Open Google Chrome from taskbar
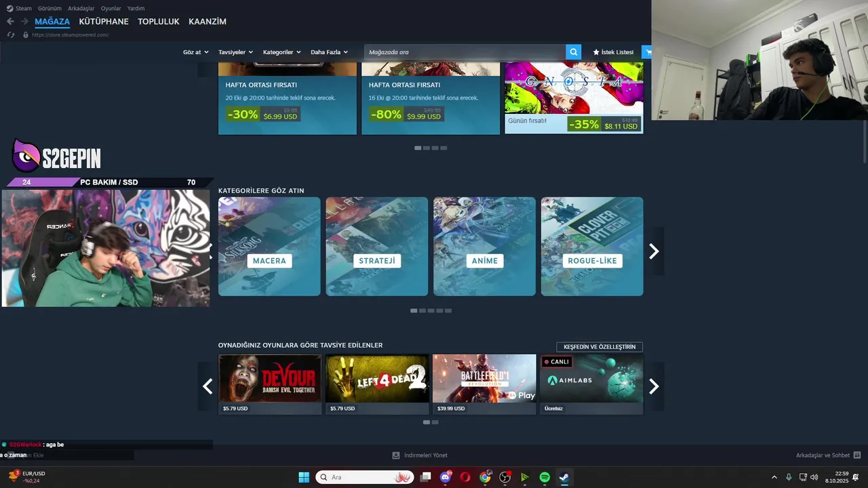The image size is (868, 488). (485, 477)
